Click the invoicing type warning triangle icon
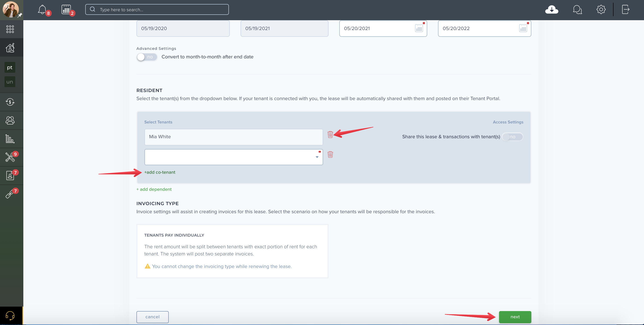Image resolution: width=644 pixels, height=325 pixels. (147, 266)
